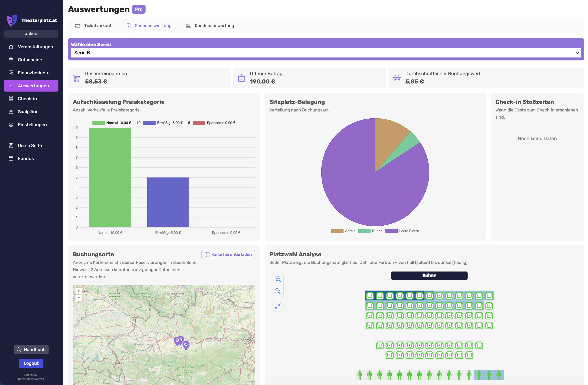Click the Theaterplatz.at masks logo
This screenshot has height=385, width=588.
12,20
